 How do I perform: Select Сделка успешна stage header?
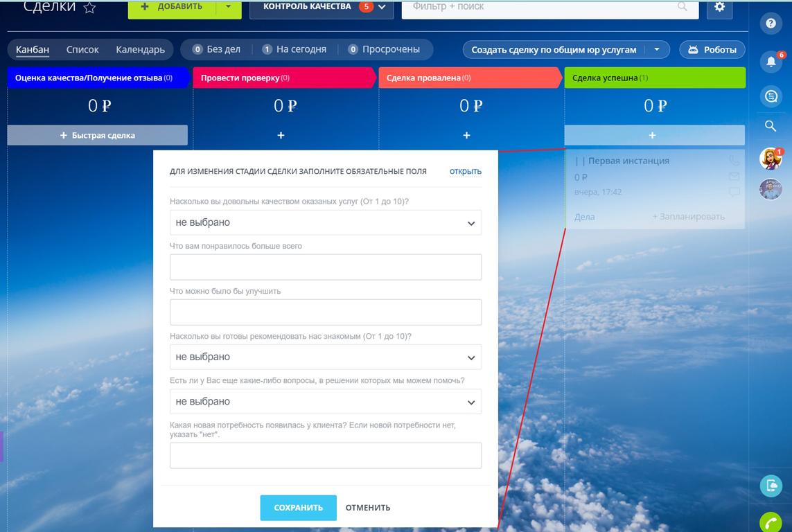(655, 78)
